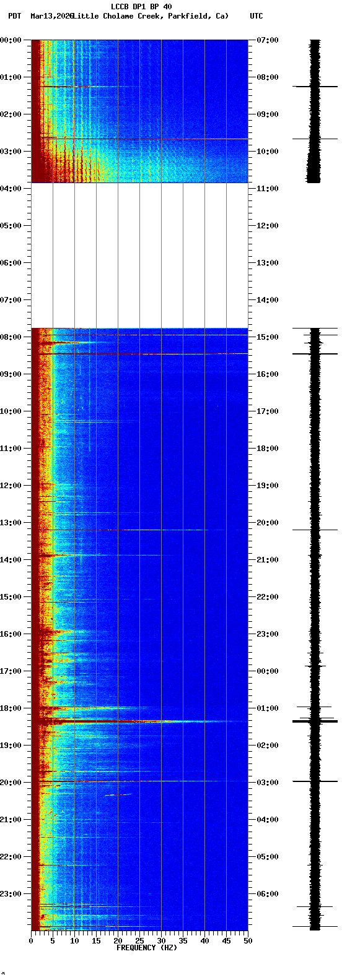Click the 'Little Cholame Creek, Parkfield, Ca)' location text
Screen dimensions: 342x980
151,16
